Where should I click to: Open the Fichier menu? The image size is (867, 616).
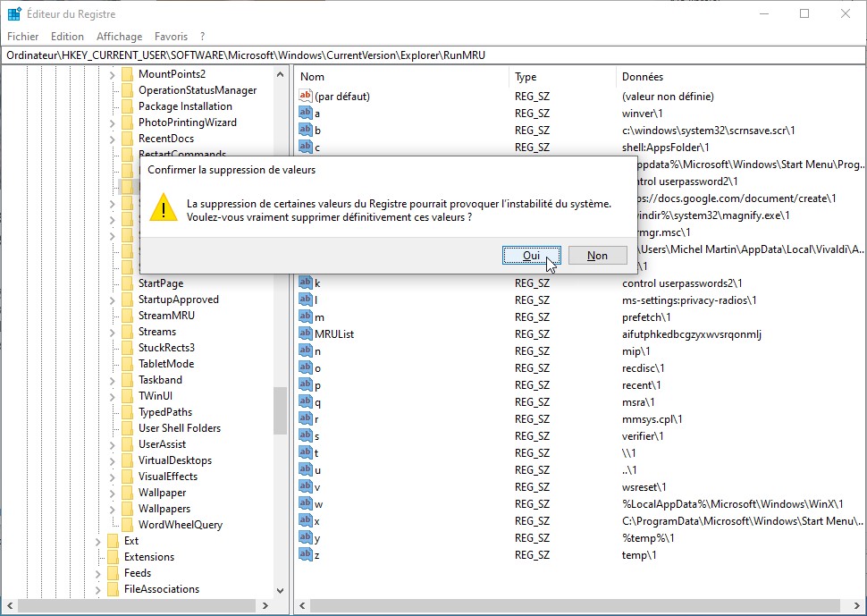coord(23,37)
